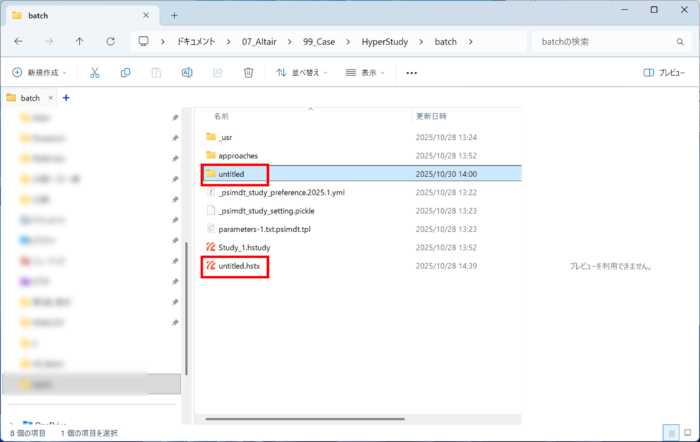
Task: Click HyperStudy in the address breadcrumb
Action: point(383,41)
